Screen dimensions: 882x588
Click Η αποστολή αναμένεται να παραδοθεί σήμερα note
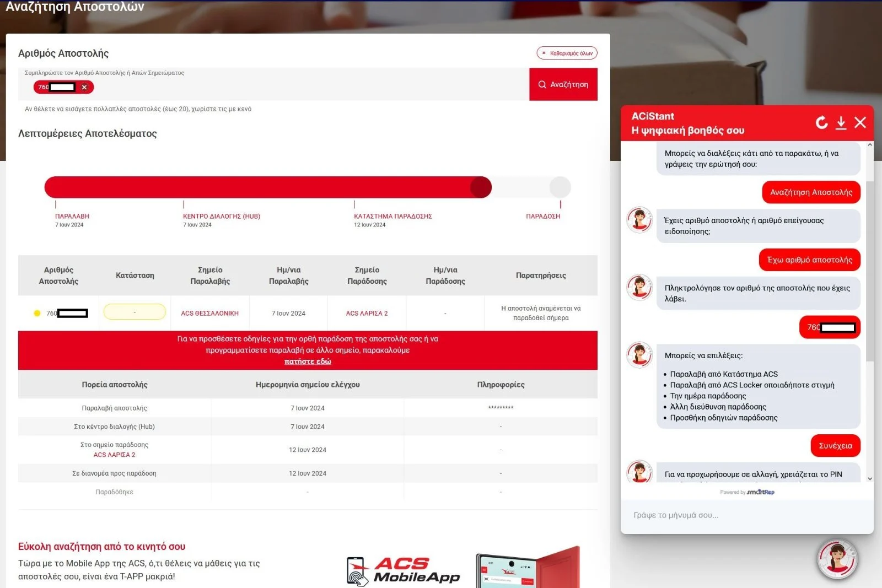541,313
